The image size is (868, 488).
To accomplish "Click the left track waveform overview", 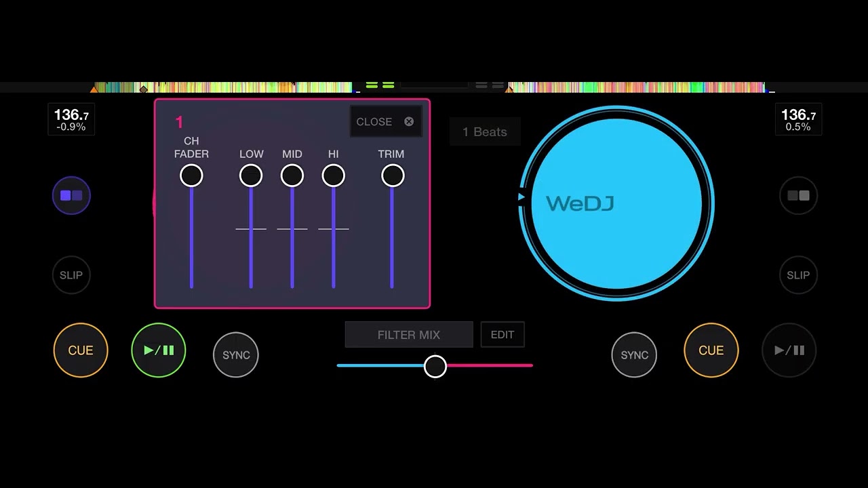I will pyautogui.click(x=224, y=87).
